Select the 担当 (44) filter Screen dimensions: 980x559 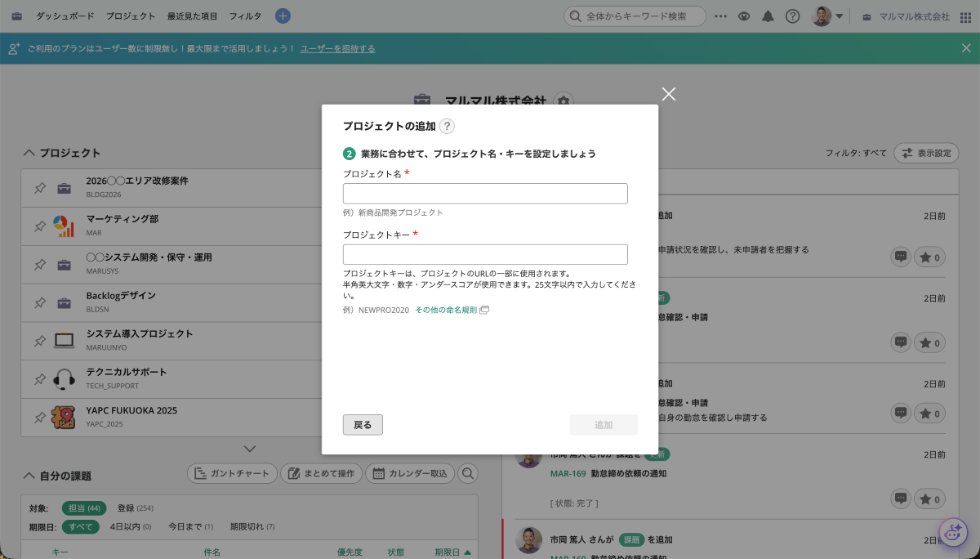84,508
